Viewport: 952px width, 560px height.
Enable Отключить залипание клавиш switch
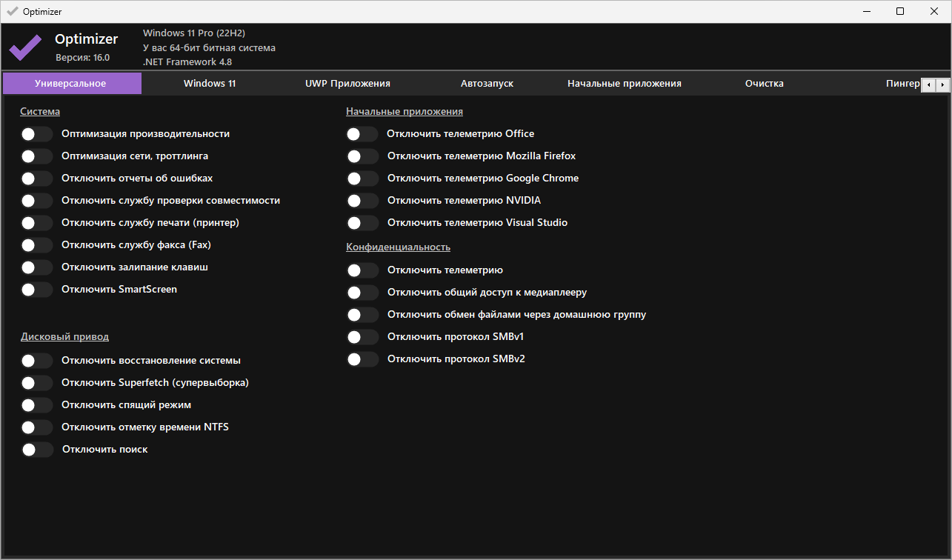(36, 267)
